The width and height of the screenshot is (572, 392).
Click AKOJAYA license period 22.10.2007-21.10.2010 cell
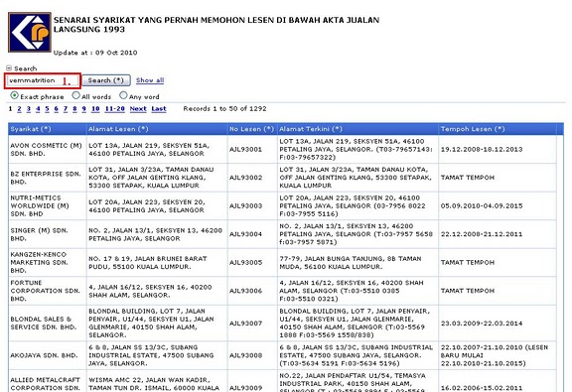tap(498, 355)
